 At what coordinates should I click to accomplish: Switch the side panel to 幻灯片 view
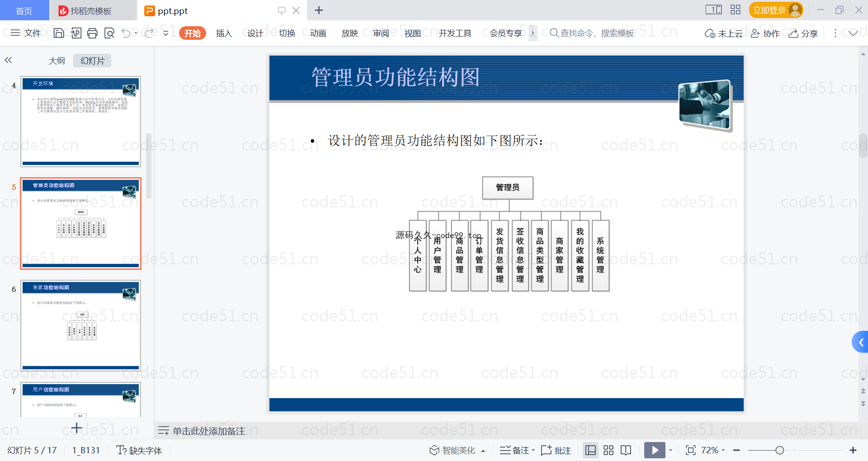(x=92, y=61)
